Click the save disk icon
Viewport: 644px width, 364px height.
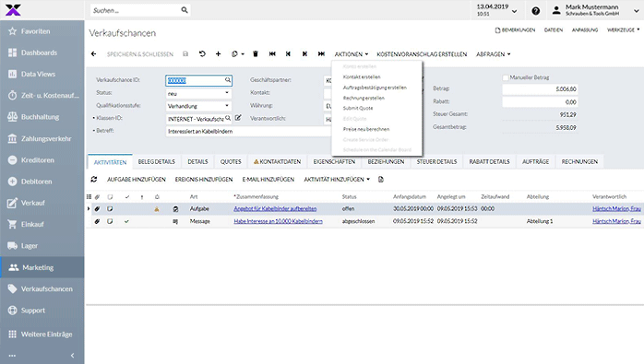point(185,53)
